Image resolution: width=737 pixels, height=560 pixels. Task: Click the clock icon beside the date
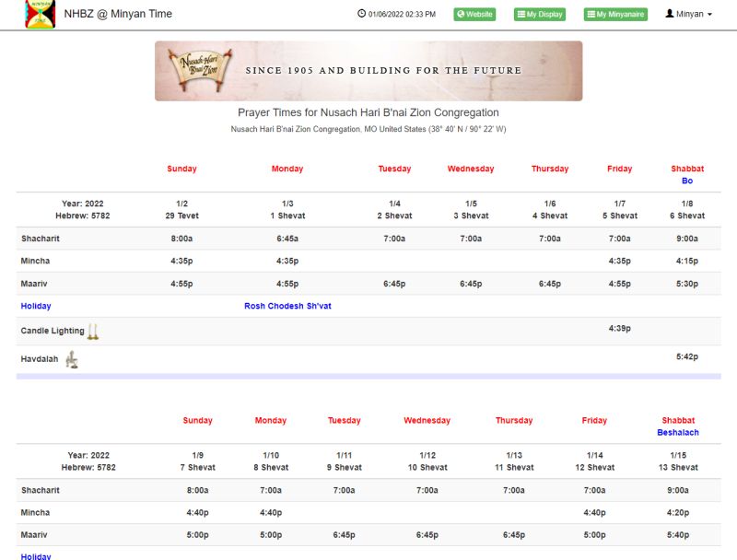[x=361, y=14]
